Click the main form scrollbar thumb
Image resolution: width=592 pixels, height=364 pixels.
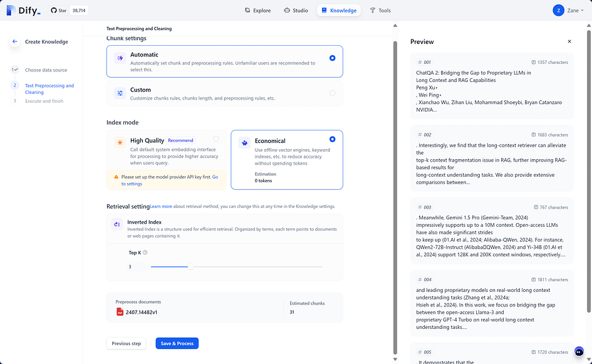click(395, 198)
